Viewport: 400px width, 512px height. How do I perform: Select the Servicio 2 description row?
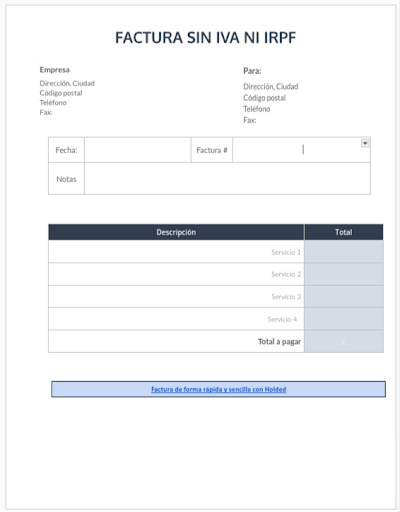coord(176,274)
